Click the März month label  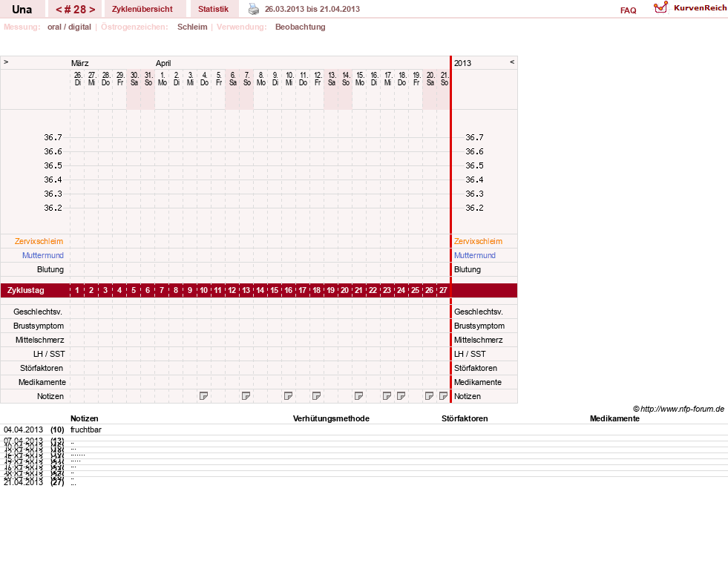tap(80, 63)
